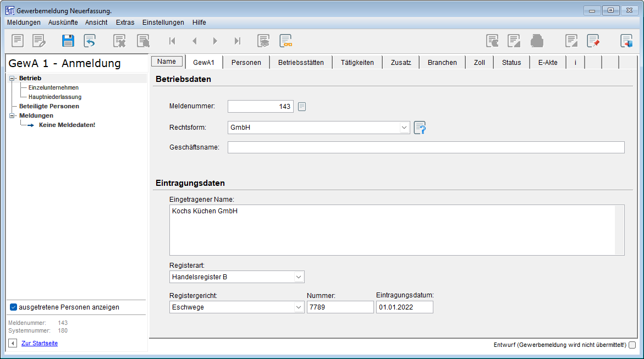Click the document icon with orange glasses
Image resolution: width=644 pixels, height=359 pixels.
point(285,41)
